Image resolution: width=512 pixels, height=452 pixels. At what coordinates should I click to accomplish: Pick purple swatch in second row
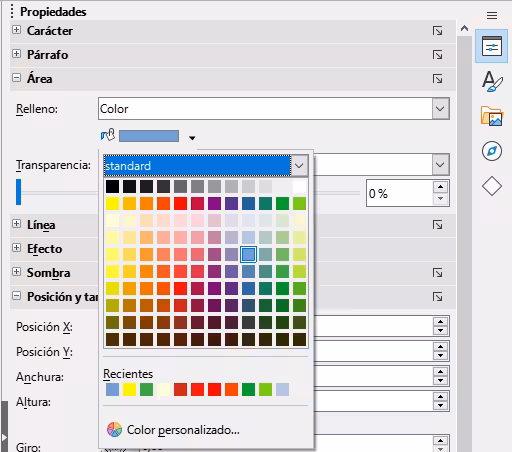(214, 203)
